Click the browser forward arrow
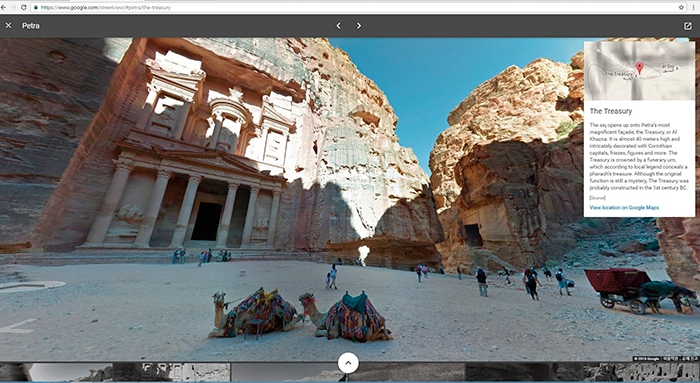Image resolution: width=700 pixels, height=383 pixels. 13,7
